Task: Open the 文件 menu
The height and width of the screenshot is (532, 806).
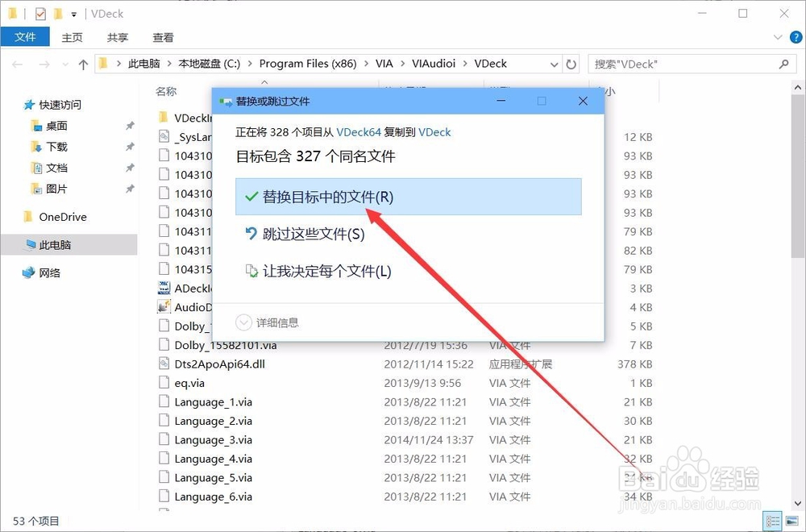Action: coord(25,36)
